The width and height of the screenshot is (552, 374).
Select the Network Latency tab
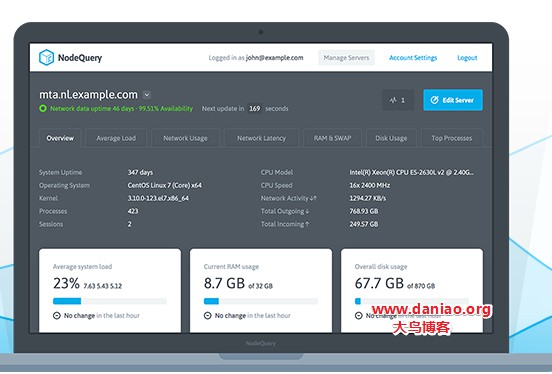point(262,138)
